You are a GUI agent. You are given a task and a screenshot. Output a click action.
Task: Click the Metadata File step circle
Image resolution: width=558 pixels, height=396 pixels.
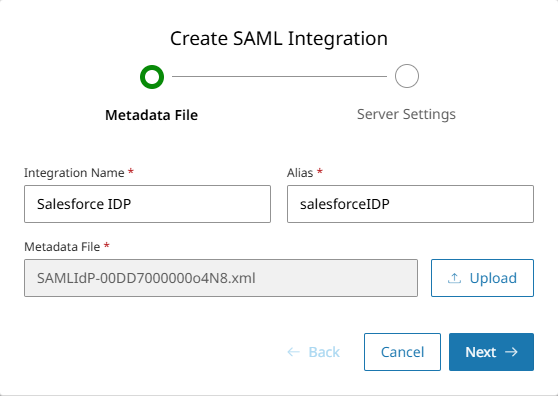point(152,76)
